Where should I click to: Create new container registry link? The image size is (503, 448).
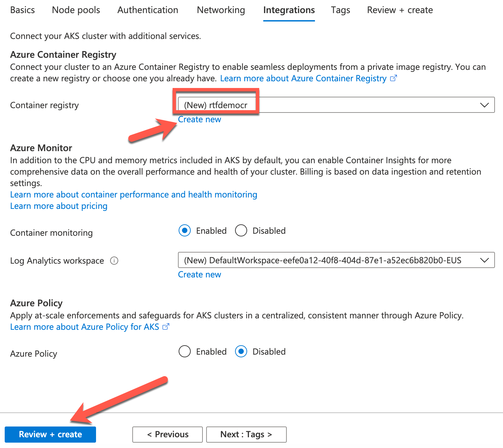(x=199, y=120)
